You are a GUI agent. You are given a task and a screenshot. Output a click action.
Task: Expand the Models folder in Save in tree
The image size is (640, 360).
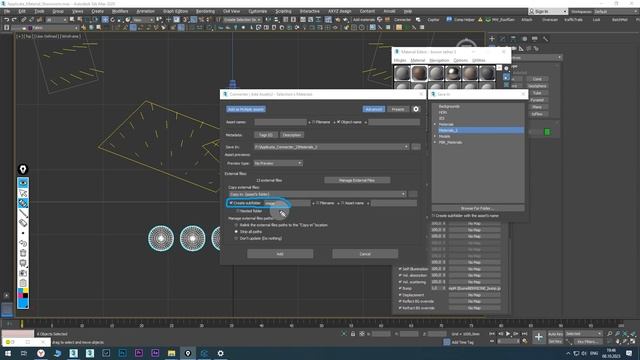[x=435, y=136]
